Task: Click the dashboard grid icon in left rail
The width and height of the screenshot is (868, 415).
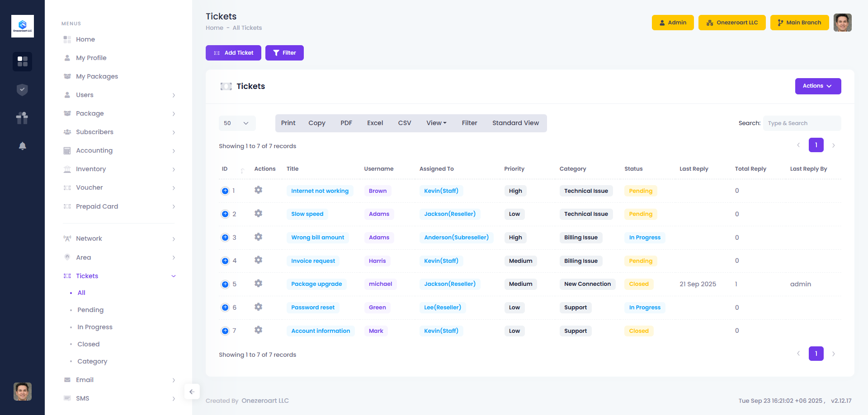Action: [x=22, y=61]
